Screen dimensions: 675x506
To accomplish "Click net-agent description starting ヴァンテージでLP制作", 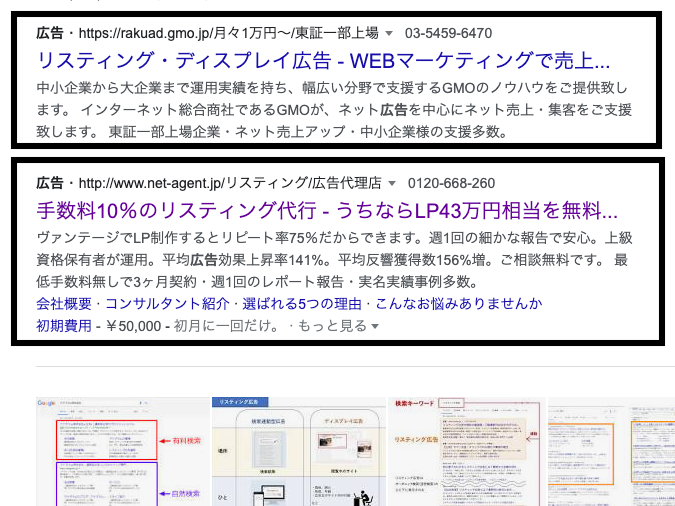I will [x=334, y=260].
